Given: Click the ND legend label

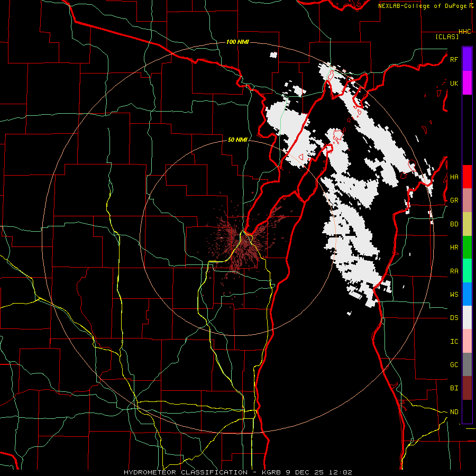Looking at the screenshot, I should pyautogui.click(x=454, y=412).
